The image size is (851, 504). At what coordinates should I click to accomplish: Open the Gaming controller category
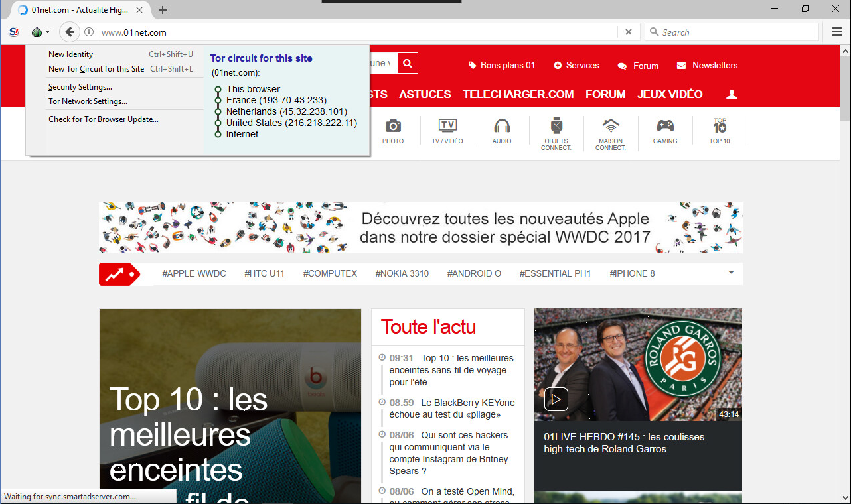click(x=665, y=131)
